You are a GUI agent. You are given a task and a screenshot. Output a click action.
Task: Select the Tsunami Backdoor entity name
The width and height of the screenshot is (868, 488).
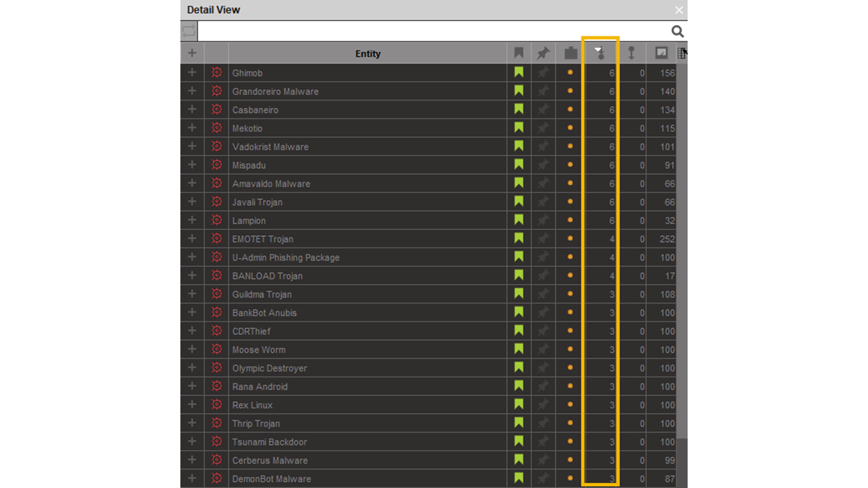click(270, 442)
